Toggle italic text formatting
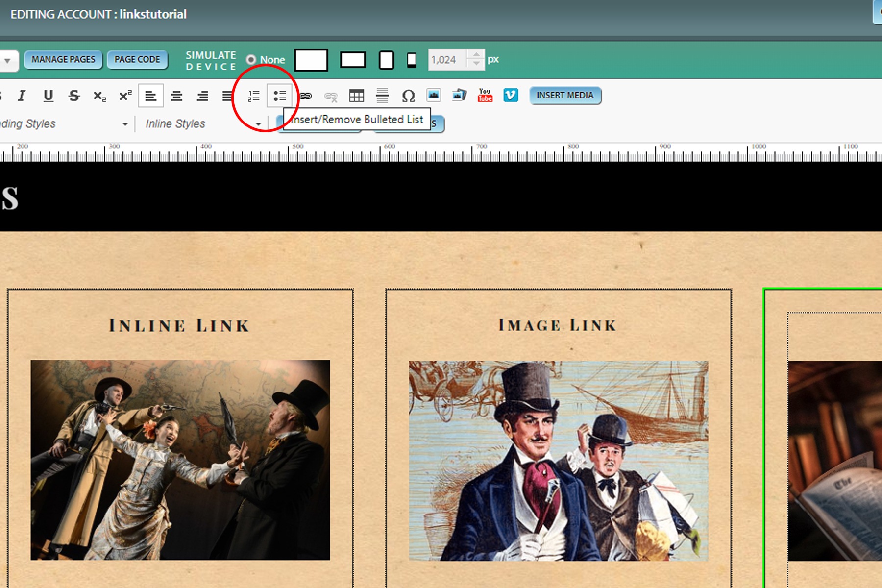The width and height of the screenshot is (882, 588). point(22,96)
